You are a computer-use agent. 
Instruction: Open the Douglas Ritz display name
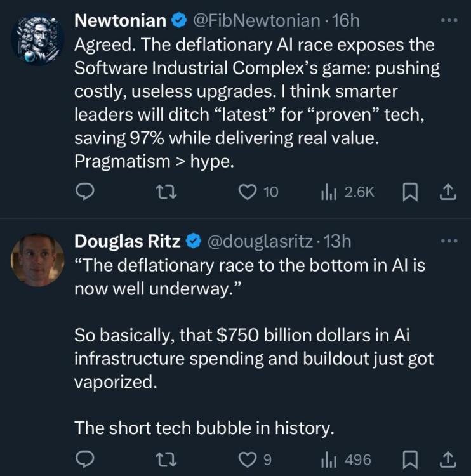128,241
